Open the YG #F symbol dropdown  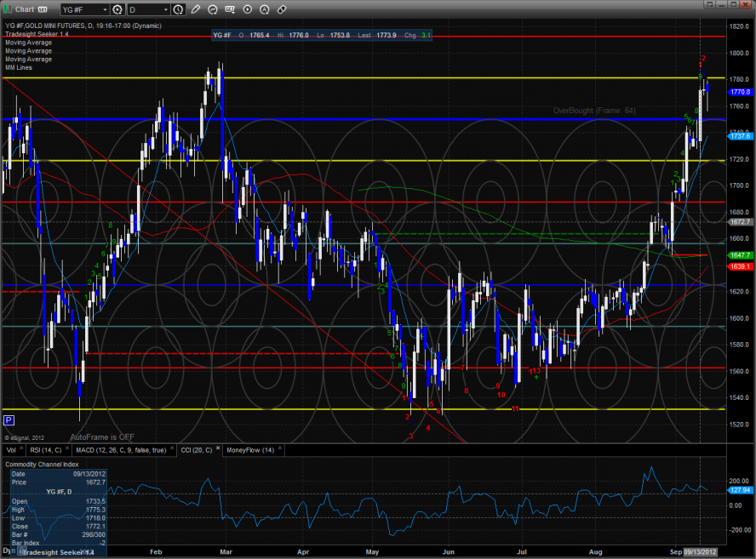coord(104,9)
